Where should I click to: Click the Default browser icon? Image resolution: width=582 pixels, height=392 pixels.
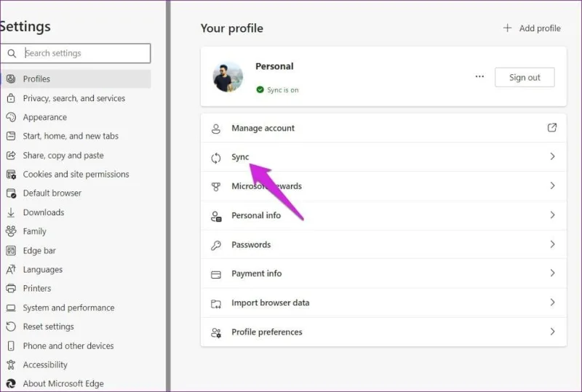11,193
